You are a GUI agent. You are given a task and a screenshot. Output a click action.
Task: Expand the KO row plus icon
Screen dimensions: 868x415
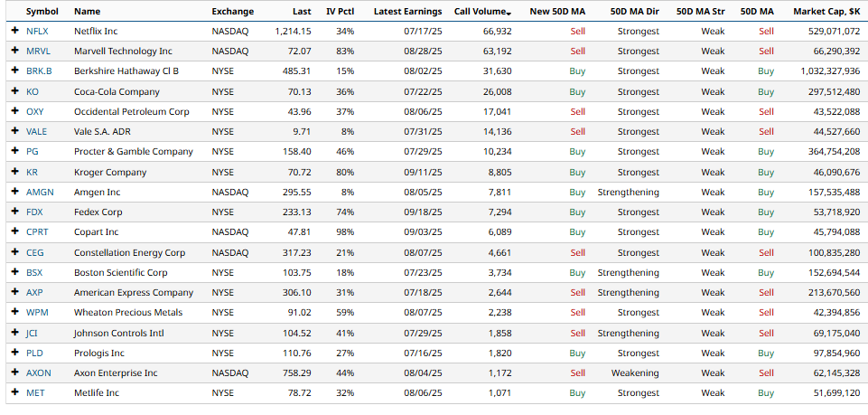click(x=15, y=91)
